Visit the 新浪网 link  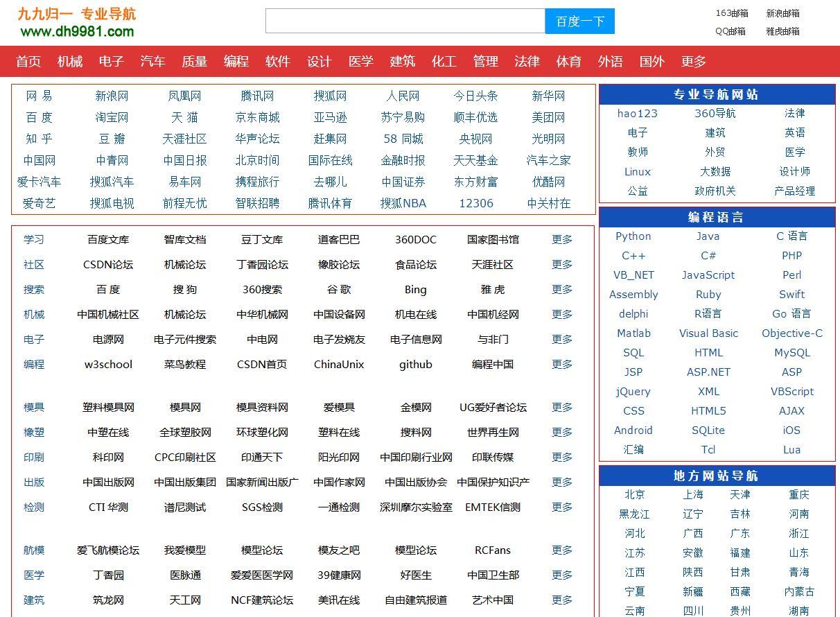pyautogui.click(x=112, y=96)
